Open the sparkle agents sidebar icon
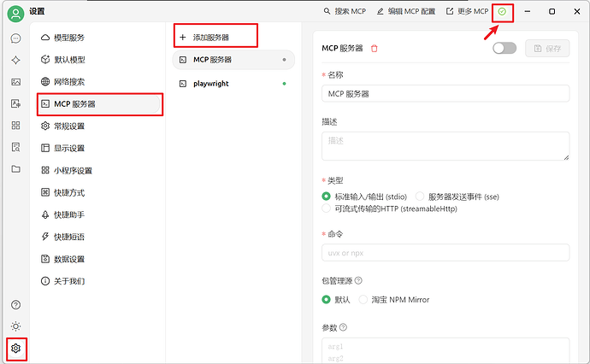Screen dimensions: 590x364 [15, 60]
